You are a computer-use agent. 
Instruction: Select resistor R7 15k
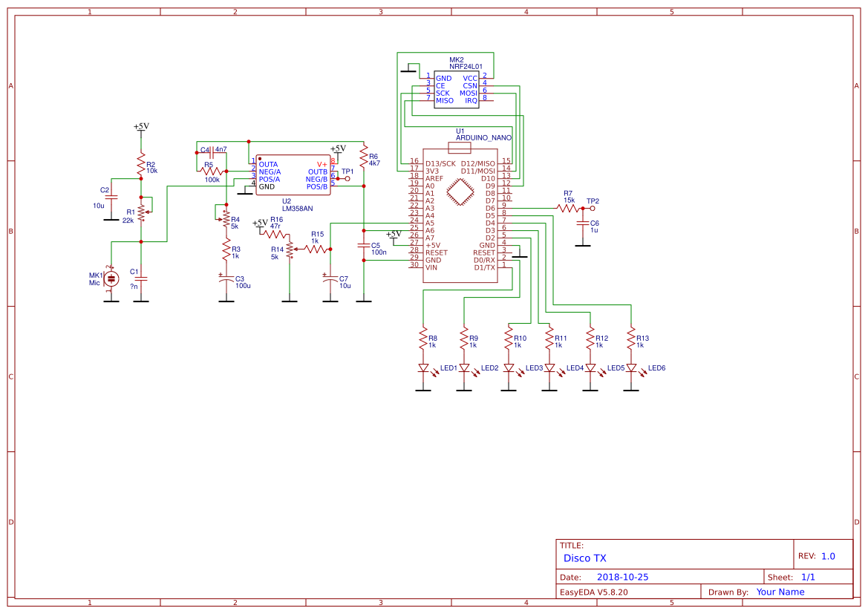click(x=568, y=209)
